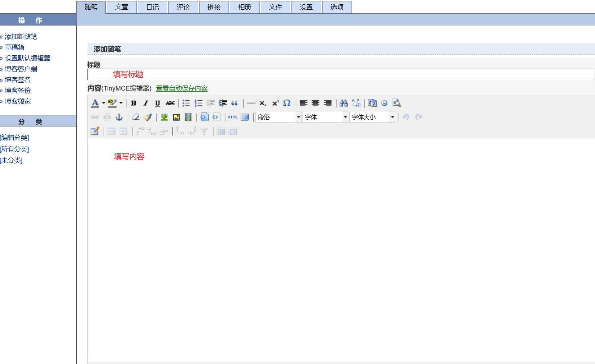Open the preview magnifier icon
Image resolution: width=595 pixels, height=364 pixels.
pos(397,103)
